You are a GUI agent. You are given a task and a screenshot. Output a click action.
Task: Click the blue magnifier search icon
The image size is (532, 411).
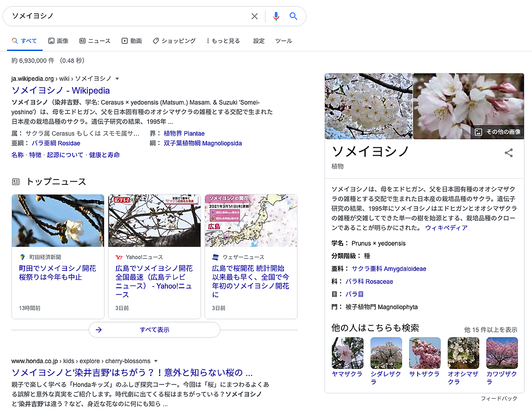[293, 16]
